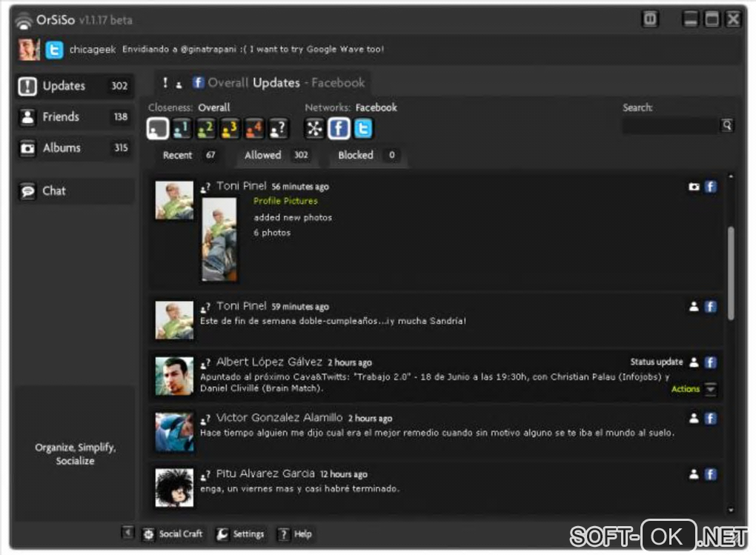
Task: Click the scroll up arrow of updates list
Action: point(731,177)
